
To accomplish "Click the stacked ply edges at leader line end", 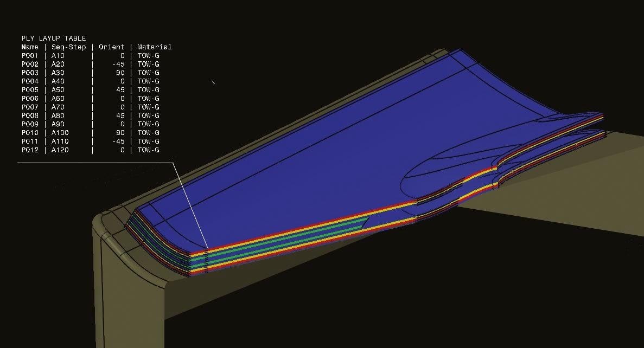I will [206, 257].
